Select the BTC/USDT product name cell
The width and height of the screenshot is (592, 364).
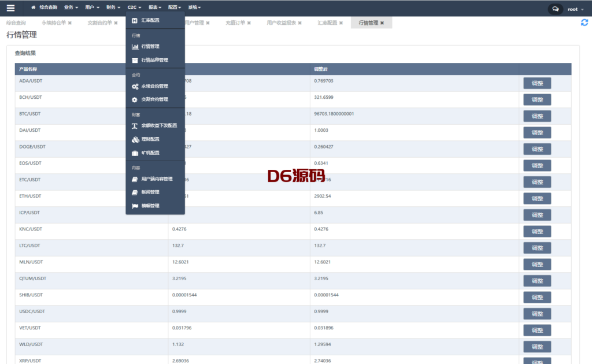point(30,114)
